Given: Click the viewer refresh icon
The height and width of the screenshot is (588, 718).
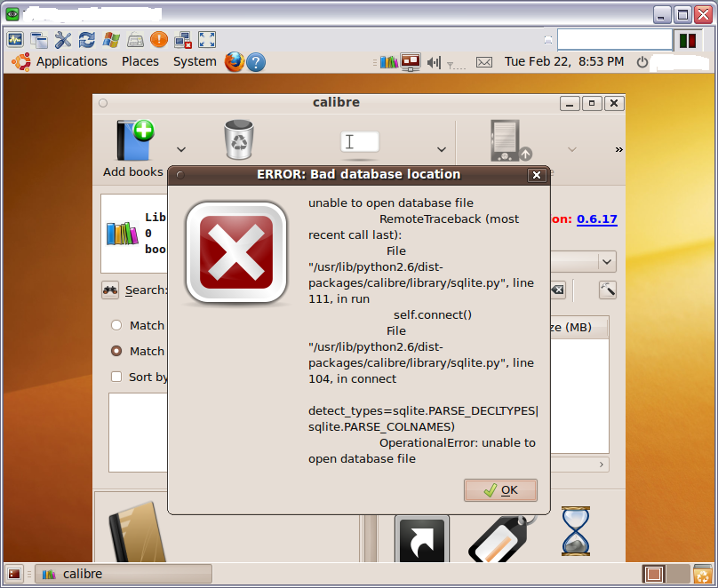Looking at the screenshot, I should click(86, 40).
